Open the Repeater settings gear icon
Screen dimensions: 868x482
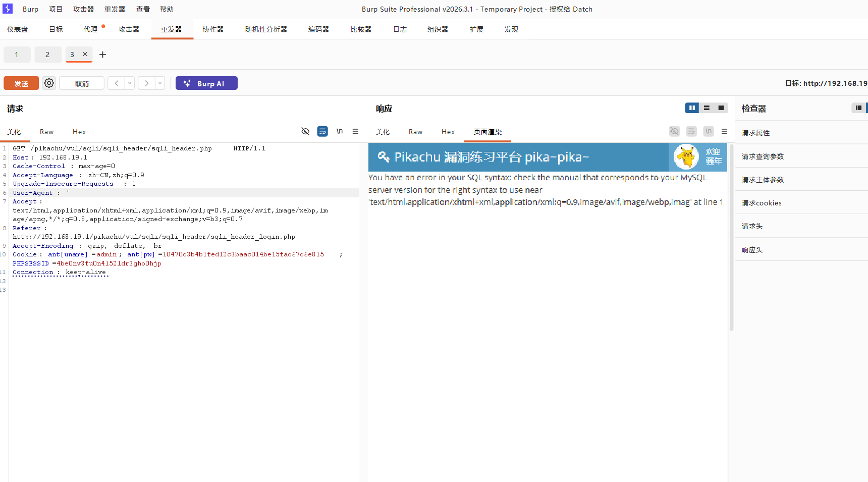point(49,83)
